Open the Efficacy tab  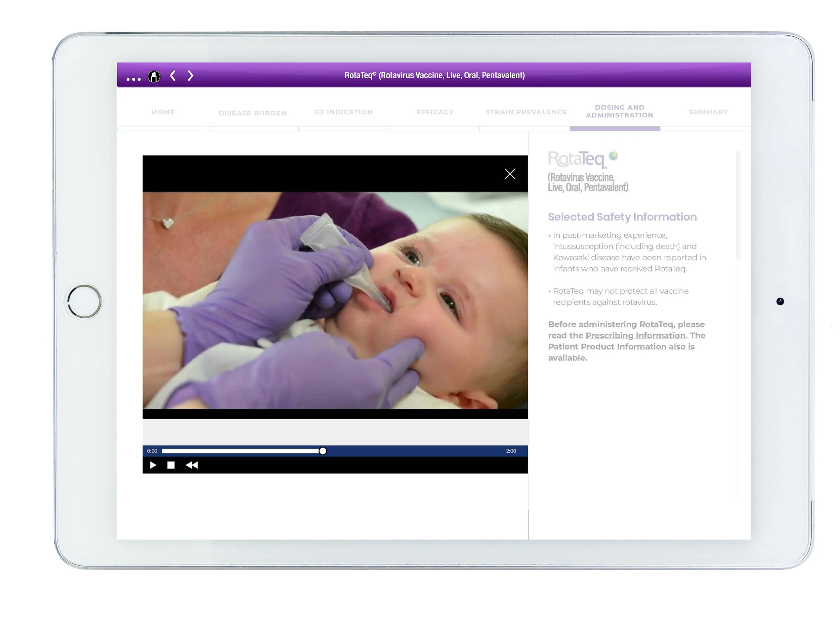click(x=435, y=112)
